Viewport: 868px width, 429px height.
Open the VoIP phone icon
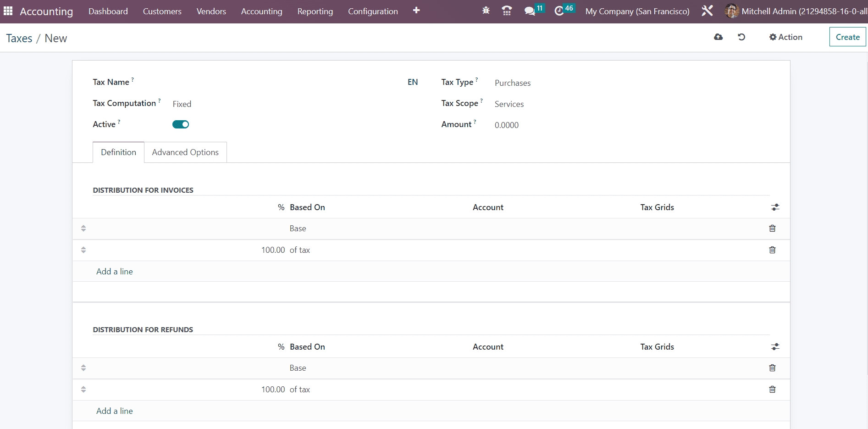click(x=507, y=11)
